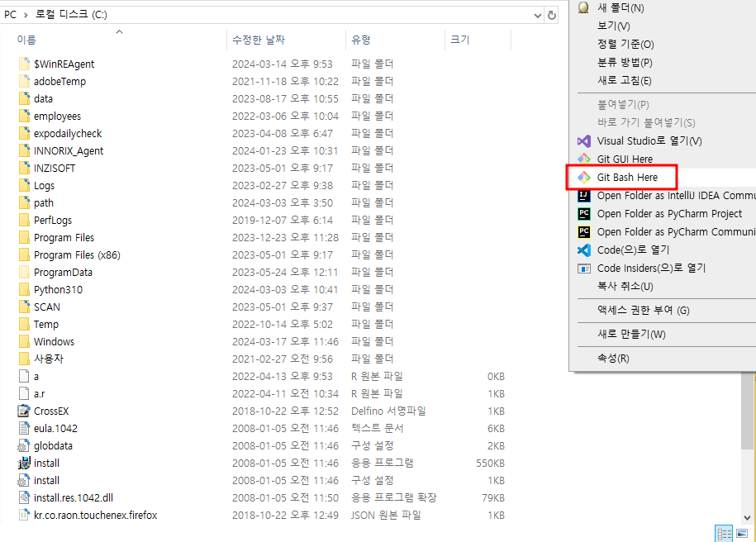Select the Temp folder name
Viewport: 756px width, 542px height.
[x=46, y=325]
